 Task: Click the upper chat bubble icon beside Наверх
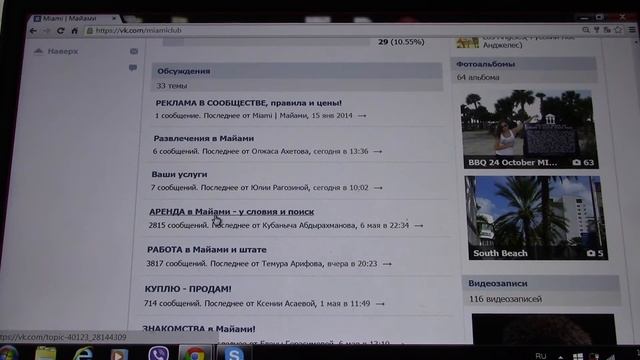[134, 51]
